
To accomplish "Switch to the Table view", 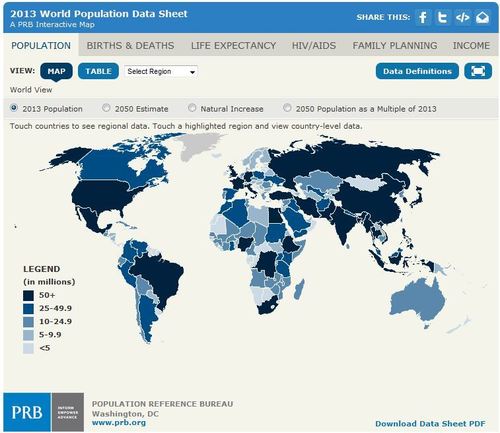I will [98, 71].
